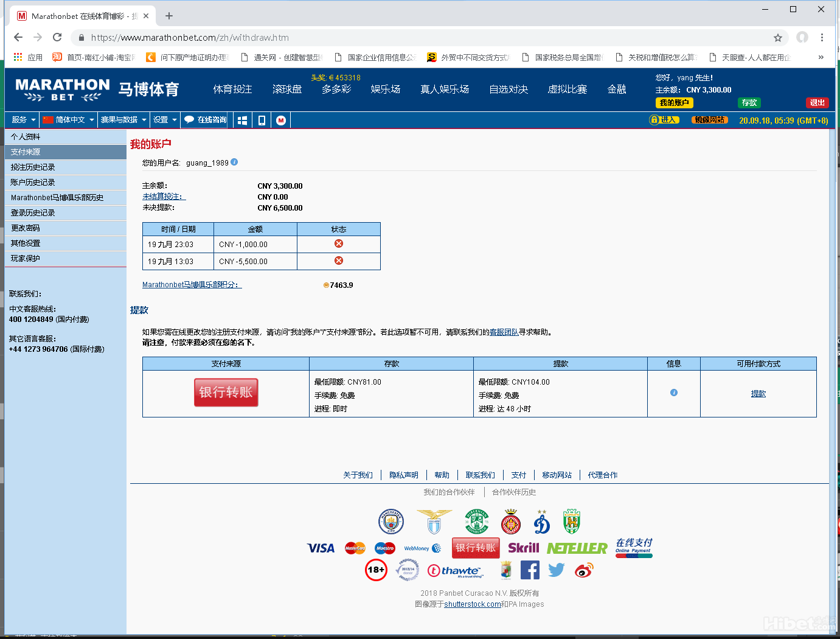Open the 赛果与数据 dropdown
Viewport: 840px width, 639px height.
pos(123,120)
